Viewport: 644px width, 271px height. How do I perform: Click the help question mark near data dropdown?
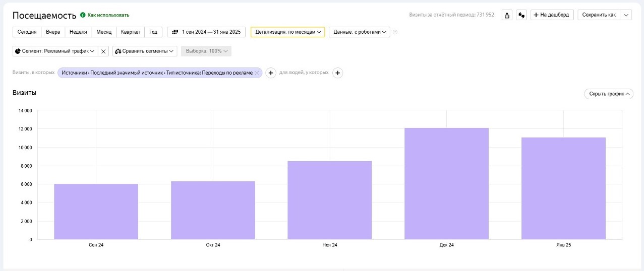(x=395, y=32)
